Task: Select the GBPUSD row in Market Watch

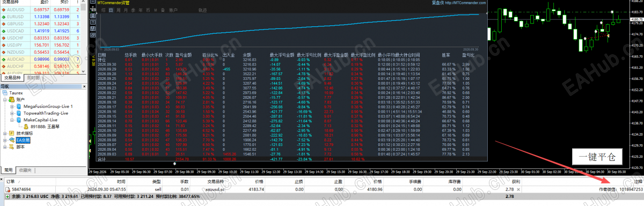Action: [41, 24]
